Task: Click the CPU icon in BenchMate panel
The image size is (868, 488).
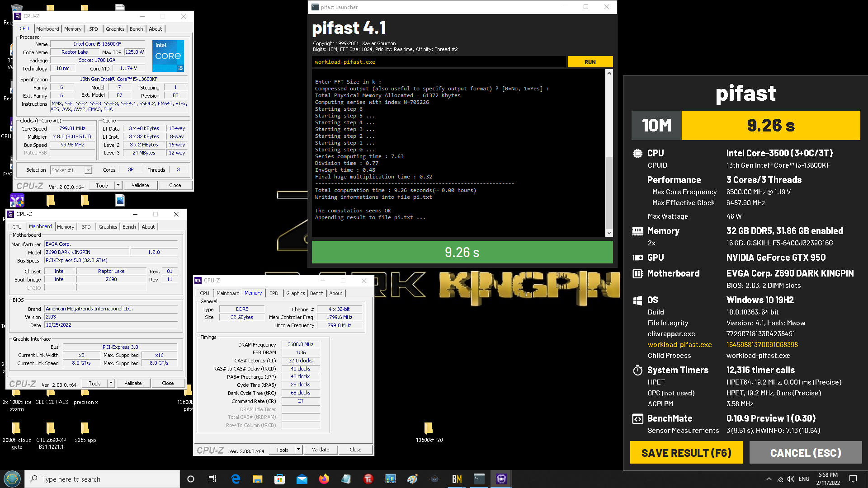Action: coord(637,153)
